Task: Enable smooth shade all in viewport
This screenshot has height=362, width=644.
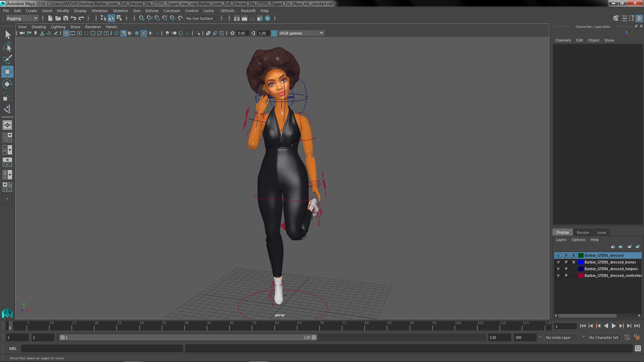Action: click(123, 33)
